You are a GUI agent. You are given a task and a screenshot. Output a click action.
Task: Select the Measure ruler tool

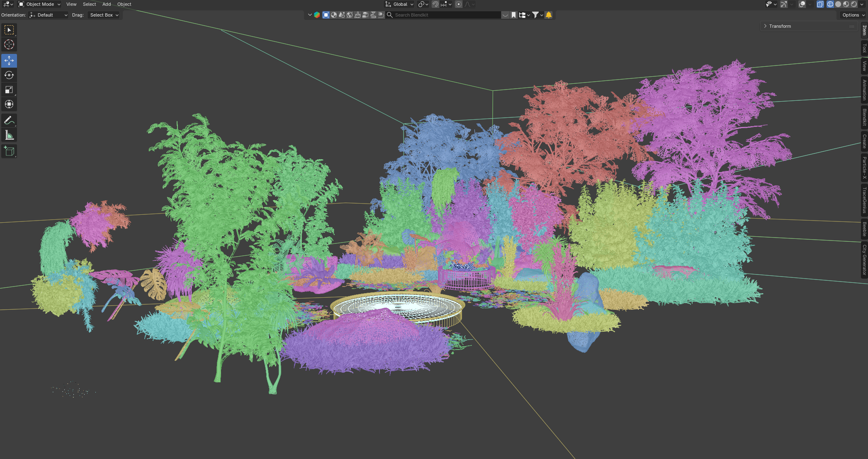pyautogui.click(x=9, y=135)
